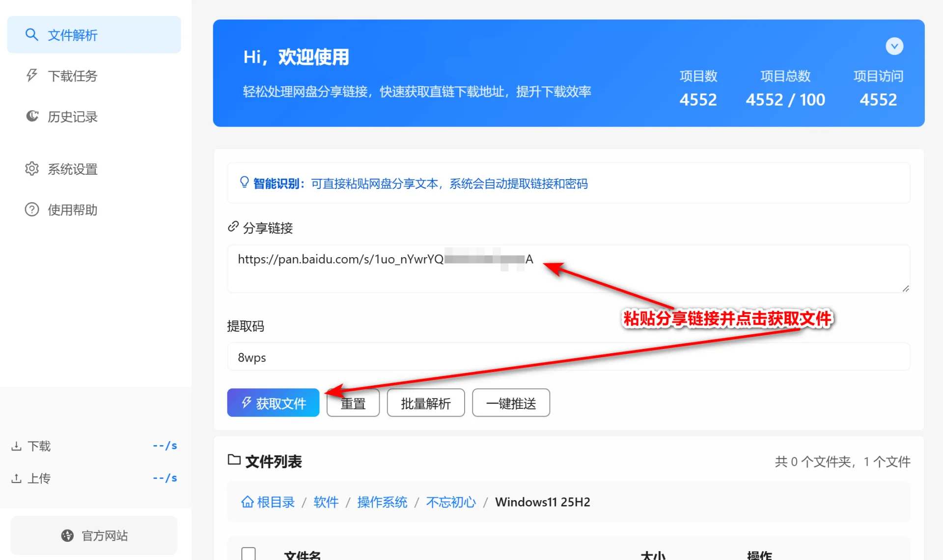Click the question mark icon for 使用帮助
Image resolution: width=943 pixels, height=560 pixels.
(31, 210)
